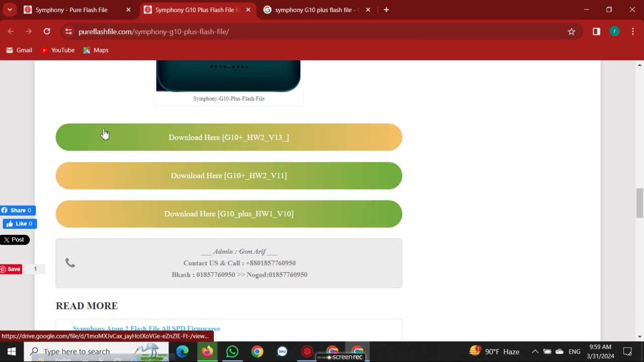Viewport: 644px width, 362px height.
Task: Click the X Post button
Action: 15,240
